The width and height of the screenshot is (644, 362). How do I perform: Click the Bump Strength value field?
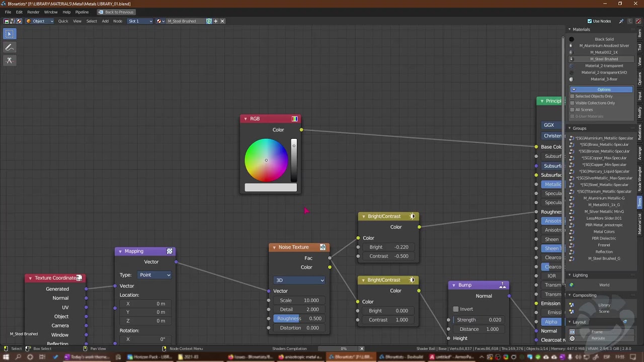tap(478, 320)
